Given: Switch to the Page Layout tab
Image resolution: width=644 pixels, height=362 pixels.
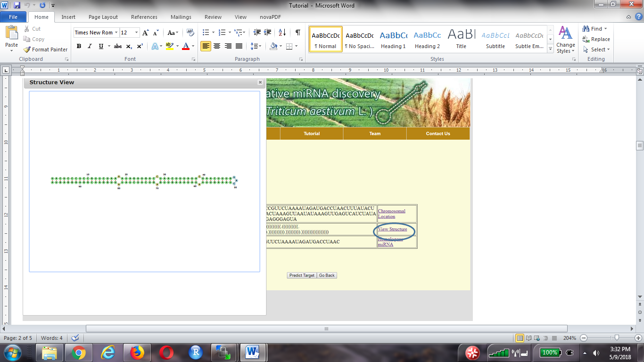Looking at the screenshot, I should (x=103, y=17).
